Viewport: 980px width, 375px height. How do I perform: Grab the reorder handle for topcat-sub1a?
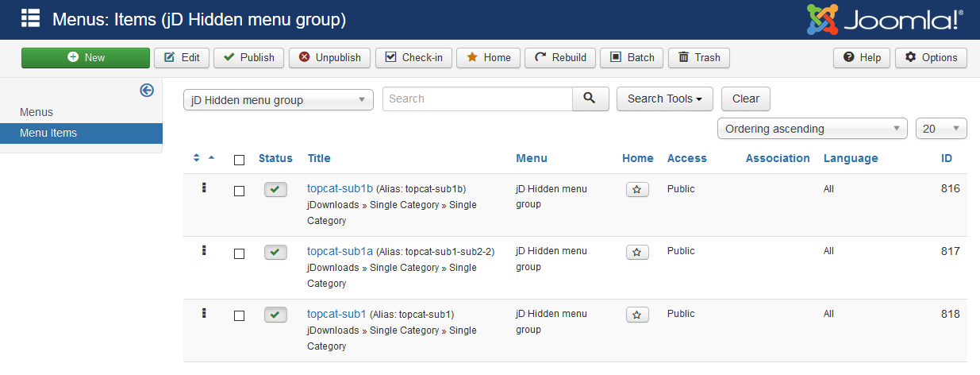click(204, 250)
